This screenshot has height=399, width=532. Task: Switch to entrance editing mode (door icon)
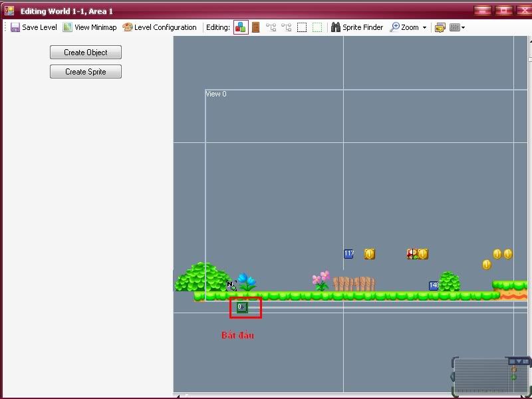tap(256, 27)
